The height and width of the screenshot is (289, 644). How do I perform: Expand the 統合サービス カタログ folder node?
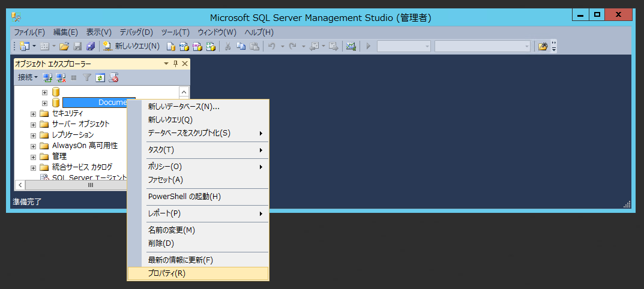34,167
